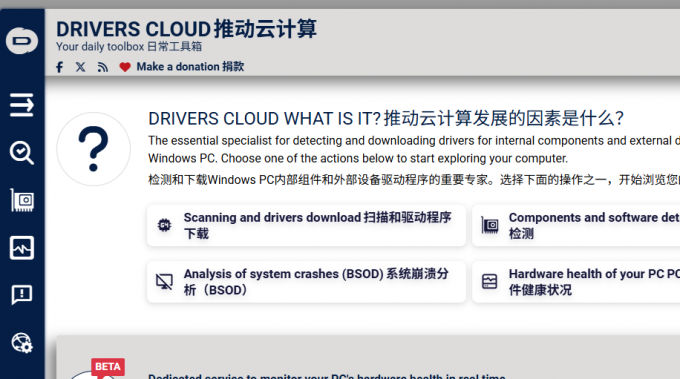This screenshot has height=379, width=680.
Task: Open Make a donation link
Action: click(x=190, y=67)
